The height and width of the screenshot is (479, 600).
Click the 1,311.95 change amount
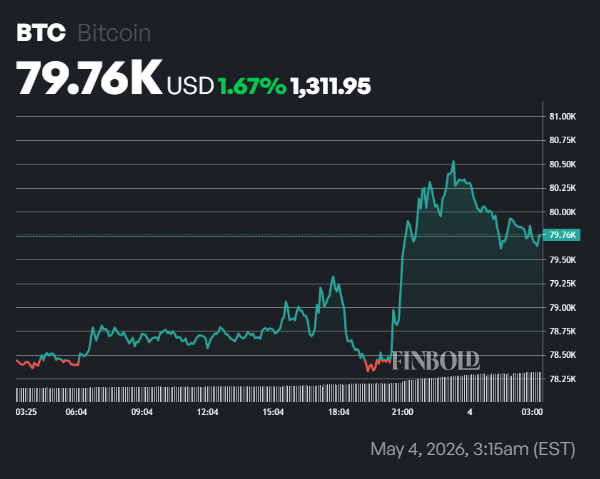(331, 86)
